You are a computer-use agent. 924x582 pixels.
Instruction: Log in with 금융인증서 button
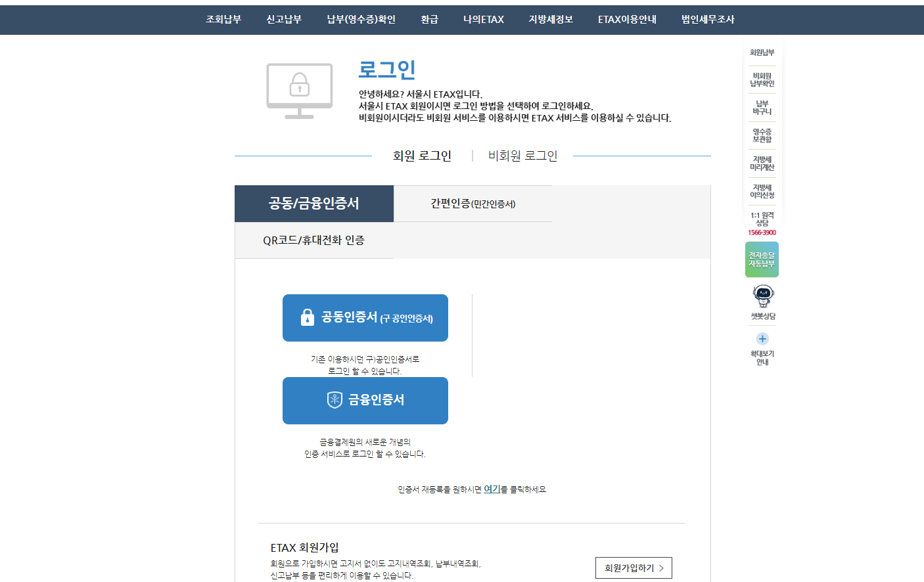[x=365, y=401]
